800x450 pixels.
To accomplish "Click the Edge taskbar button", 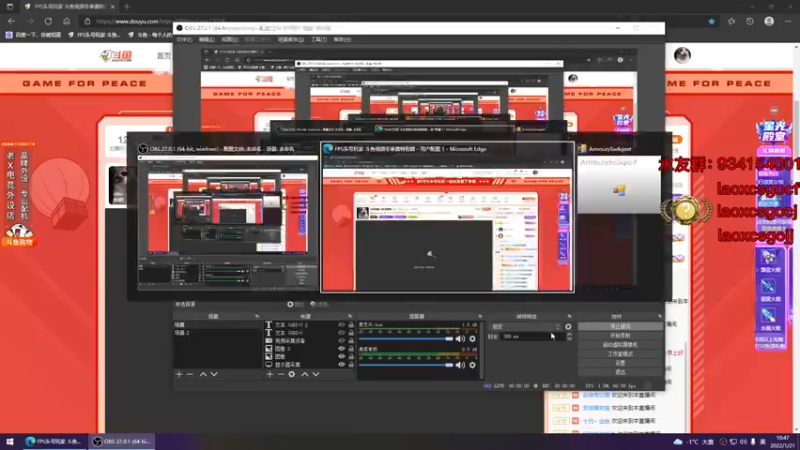I will pos(54,441).
